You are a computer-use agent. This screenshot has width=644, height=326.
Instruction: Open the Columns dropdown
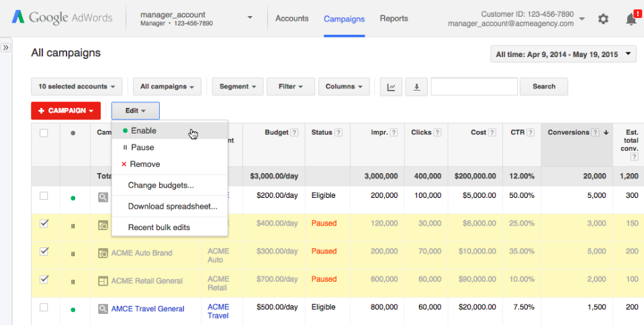click(344, 87)
